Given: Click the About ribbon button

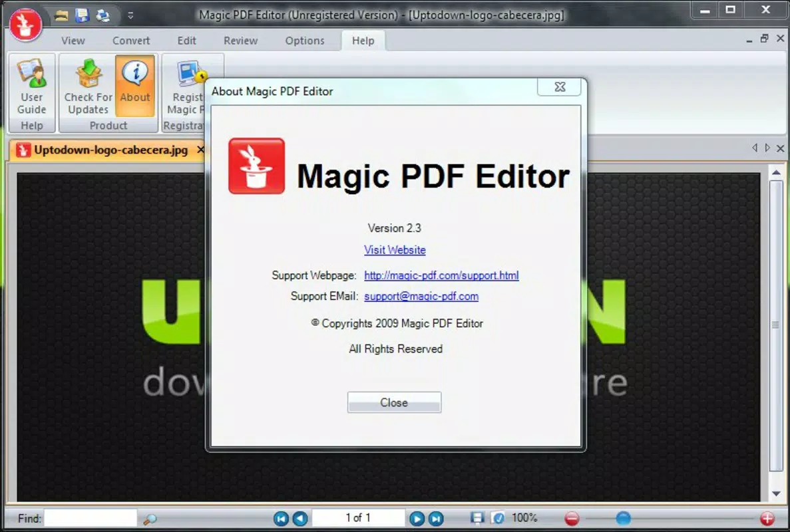Looking at the screenshot, I should point(135,86).
